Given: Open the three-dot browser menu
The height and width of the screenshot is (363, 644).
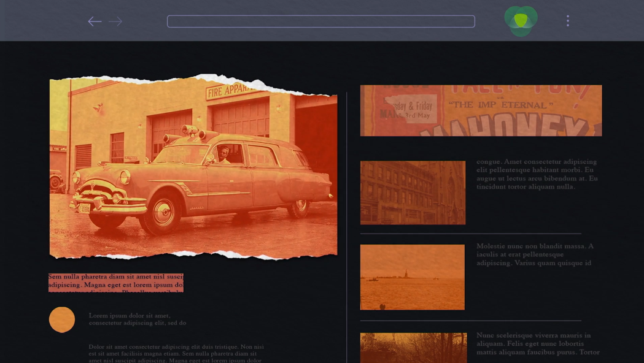Looking at the screenshot, I should [x=568, y=21].
